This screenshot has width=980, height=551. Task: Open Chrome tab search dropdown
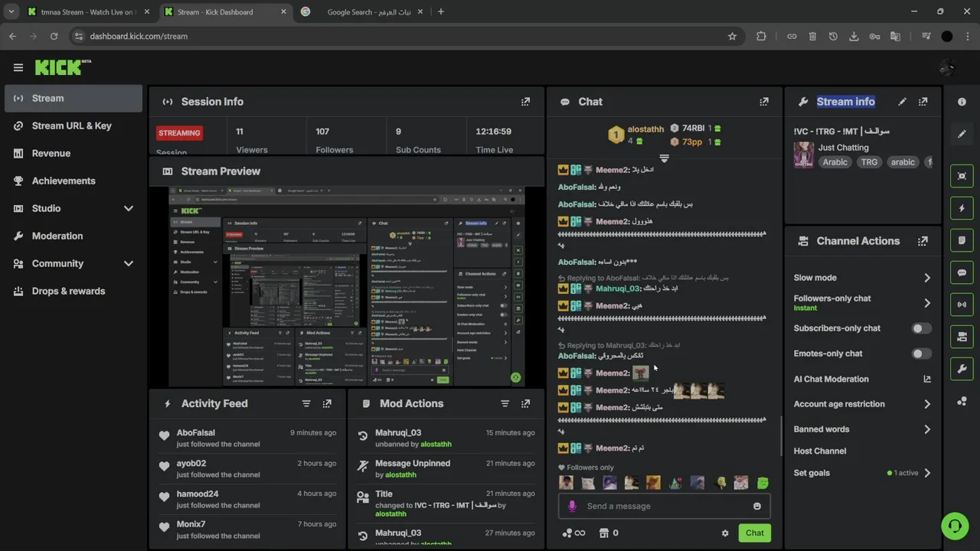pyautogui.click(x=11, y=11)
